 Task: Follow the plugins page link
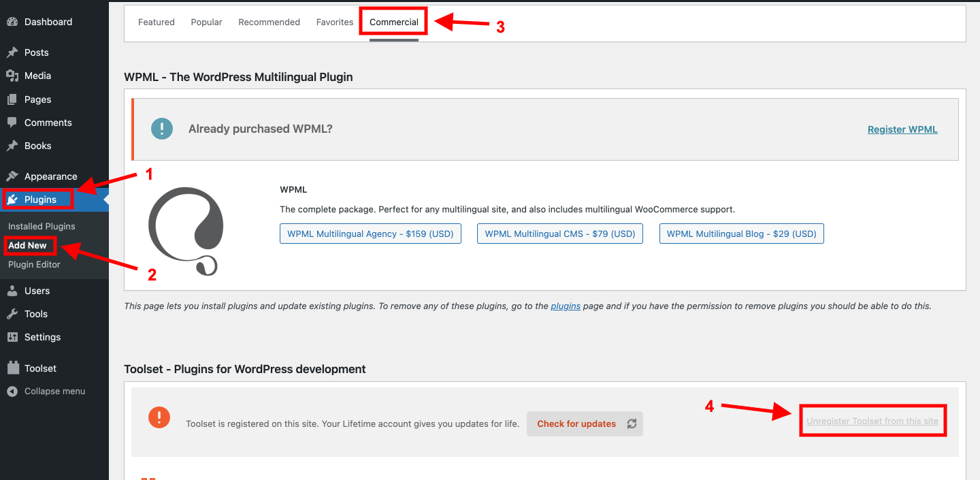[x=566, y=306]
